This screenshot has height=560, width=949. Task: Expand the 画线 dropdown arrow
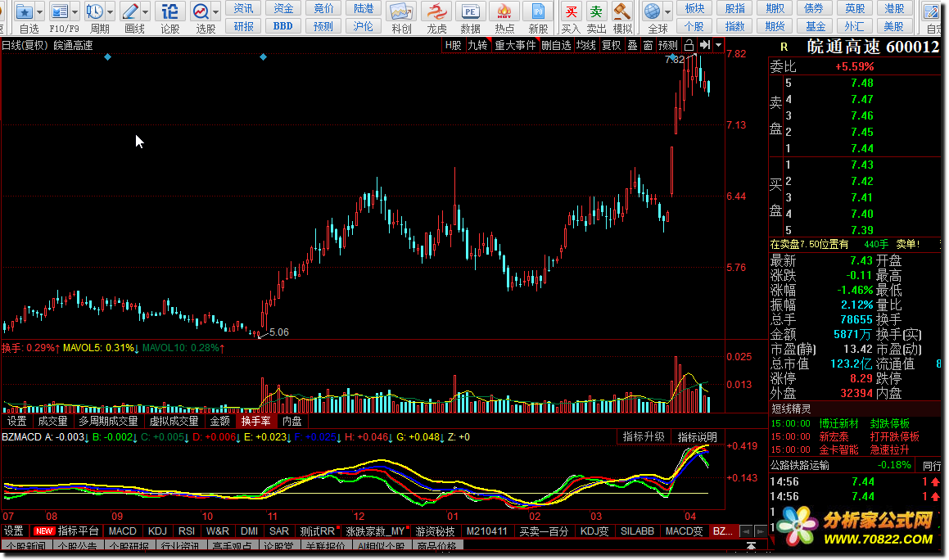click(145, 11)
